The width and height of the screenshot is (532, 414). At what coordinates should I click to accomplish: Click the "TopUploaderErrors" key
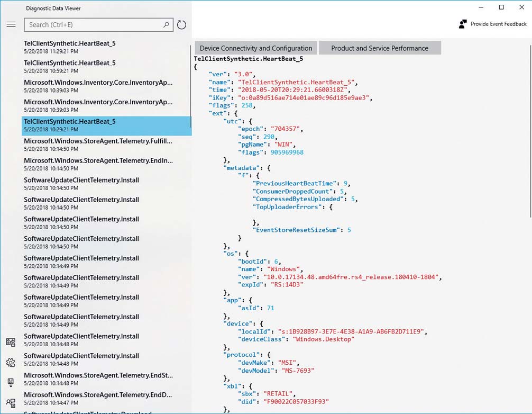(x=287, y=207)
